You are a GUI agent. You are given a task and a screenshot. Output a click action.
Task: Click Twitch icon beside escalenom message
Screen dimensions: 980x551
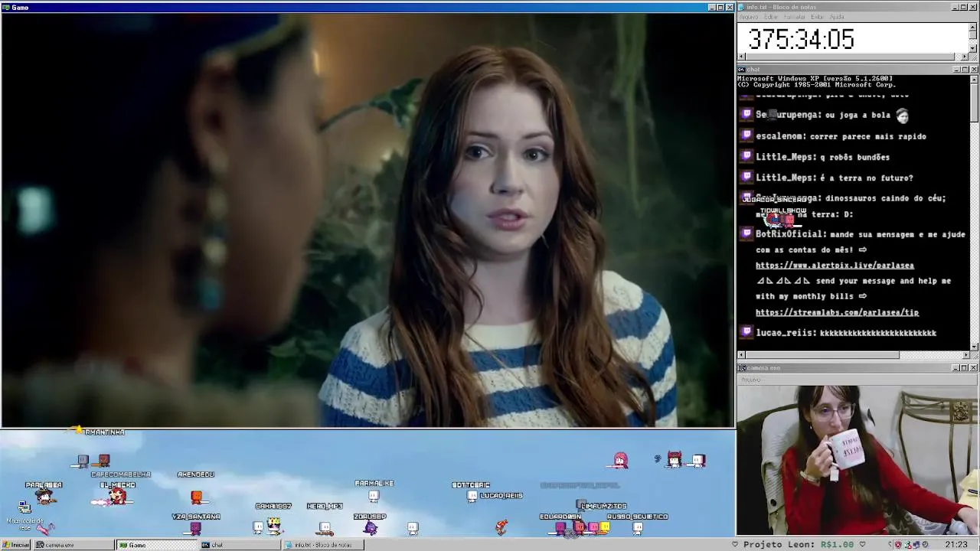(746, 136)
